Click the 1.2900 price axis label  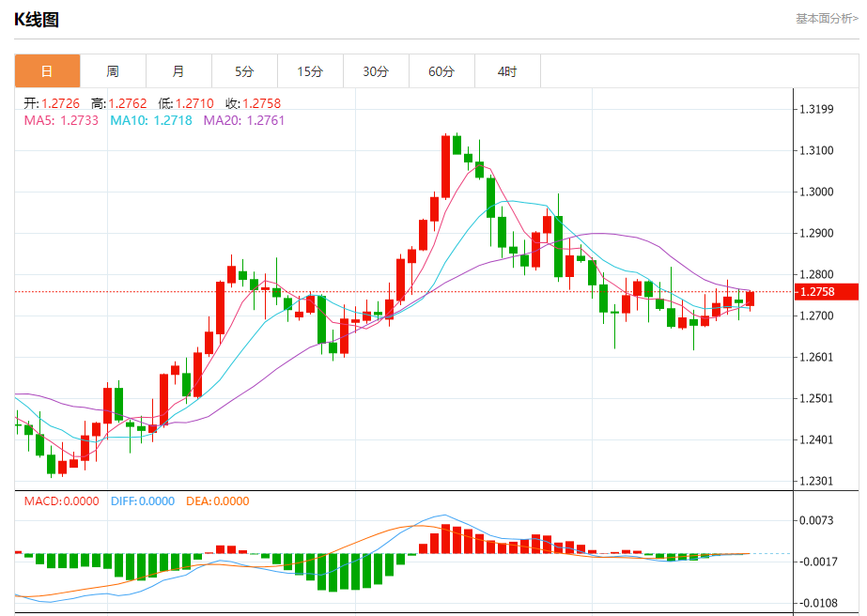pyautogui.click(x=816, y=234)
